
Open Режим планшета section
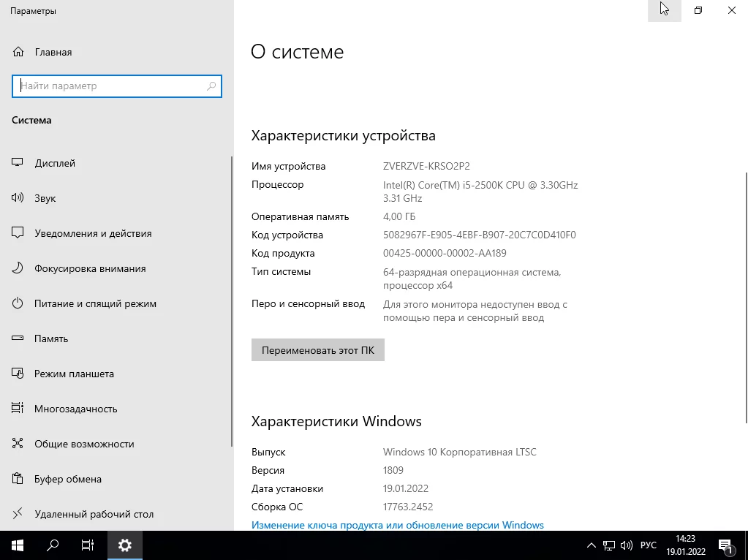point(74,374)
